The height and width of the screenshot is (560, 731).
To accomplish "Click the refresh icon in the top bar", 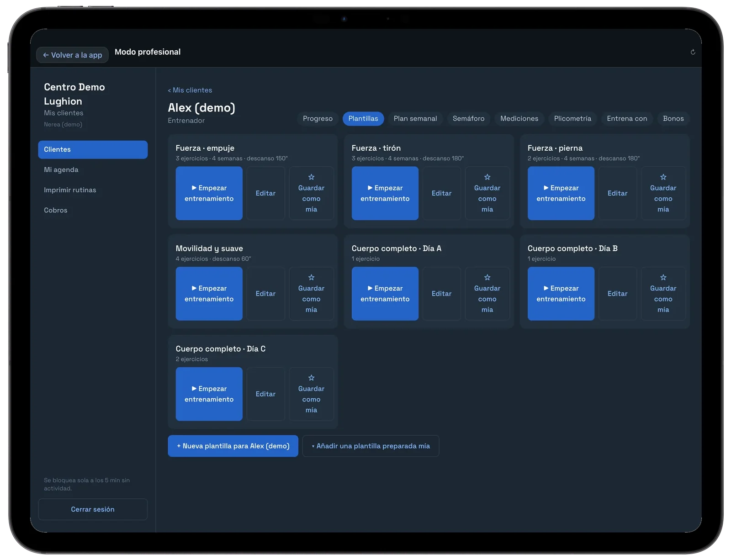I will tap(693, 52).
